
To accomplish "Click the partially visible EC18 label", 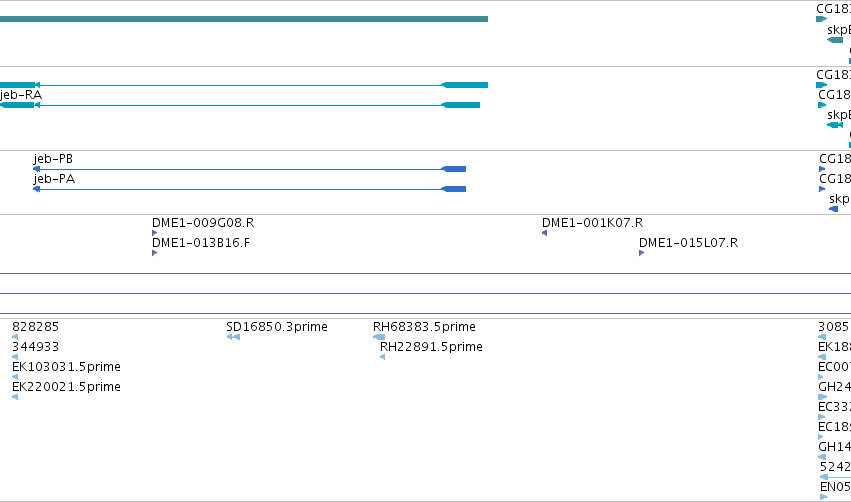I will [x=834, y=427].
